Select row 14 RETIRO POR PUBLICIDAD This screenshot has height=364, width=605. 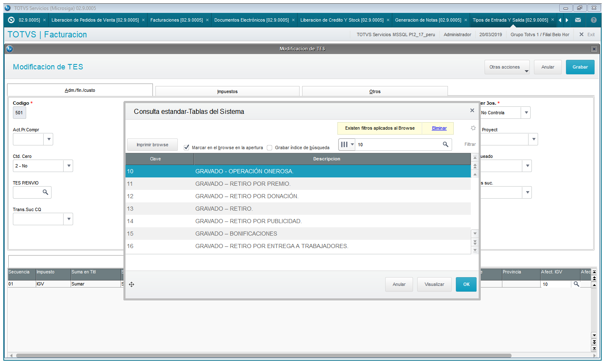click(298, 221)
